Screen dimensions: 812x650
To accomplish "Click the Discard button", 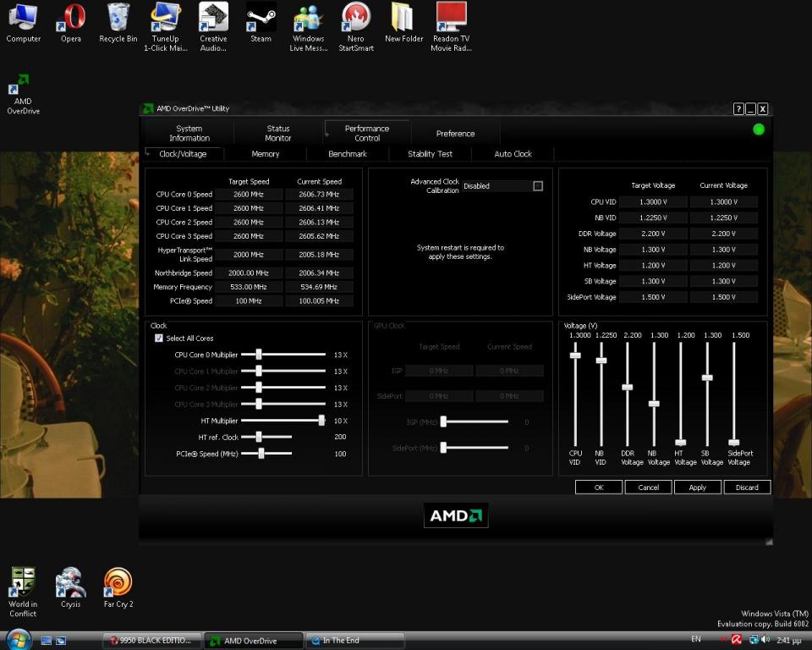I will pos(747,487).
